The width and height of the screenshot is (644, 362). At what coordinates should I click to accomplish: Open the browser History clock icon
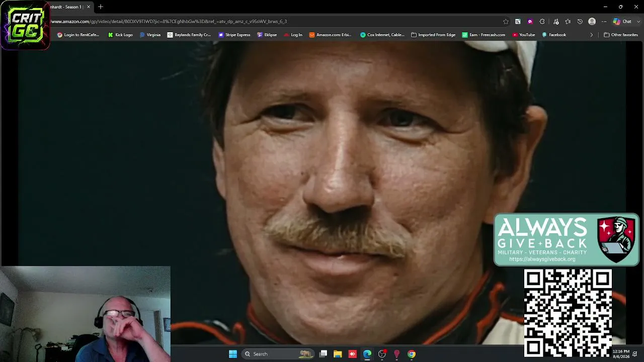click(580, 22)
